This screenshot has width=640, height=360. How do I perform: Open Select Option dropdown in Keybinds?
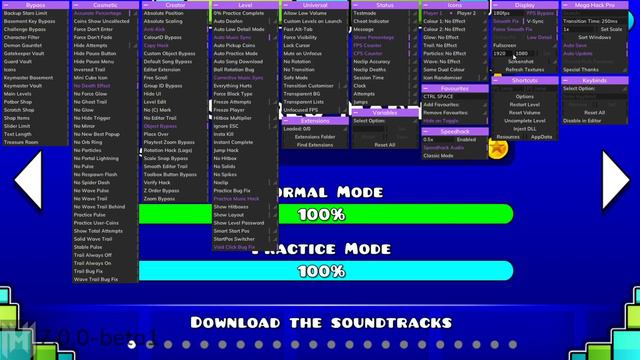pos(595,89)
